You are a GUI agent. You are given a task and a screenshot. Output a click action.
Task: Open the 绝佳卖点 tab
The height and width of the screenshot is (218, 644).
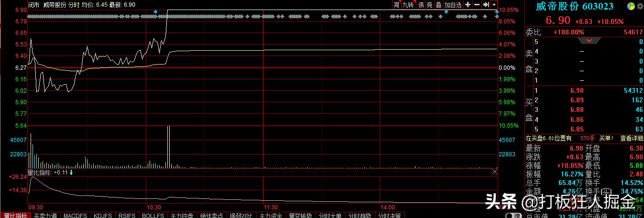(x=212, y=216)
